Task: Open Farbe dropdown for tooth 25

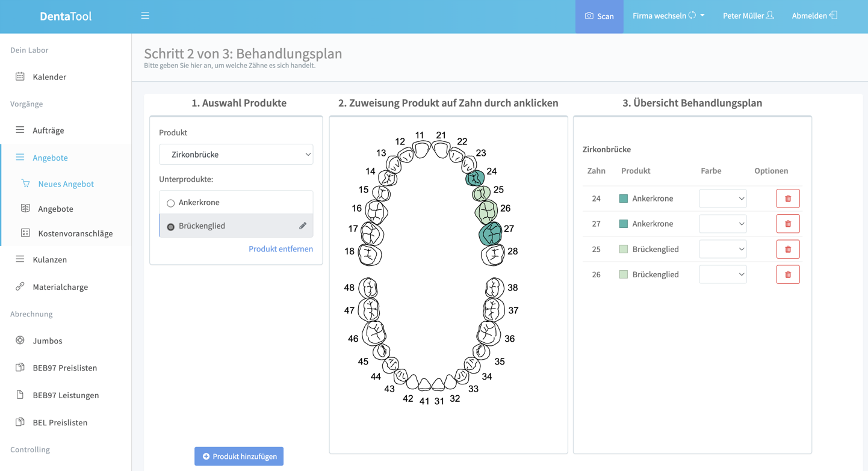Action: 722,249
